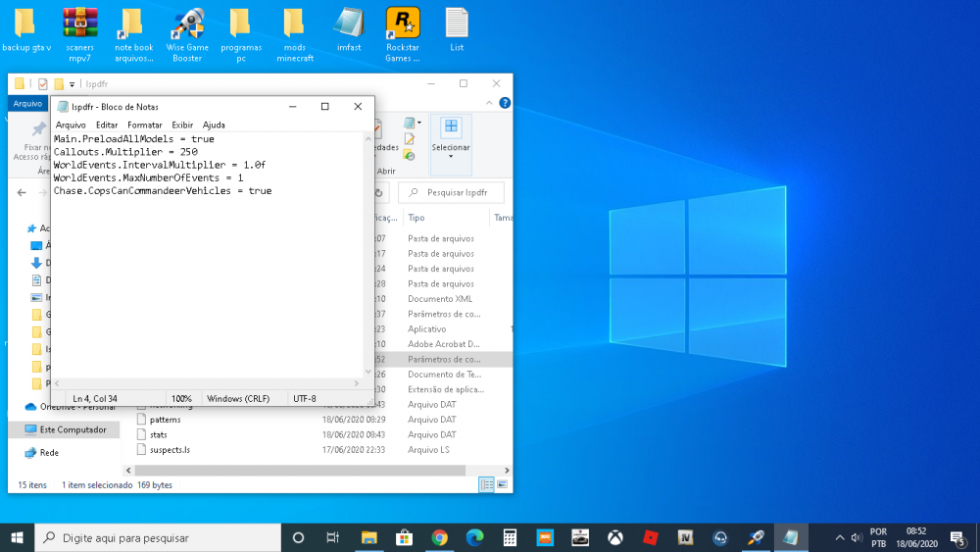
Task: Open the Formatar menu in Notepad
Action: tap(145, 125)
